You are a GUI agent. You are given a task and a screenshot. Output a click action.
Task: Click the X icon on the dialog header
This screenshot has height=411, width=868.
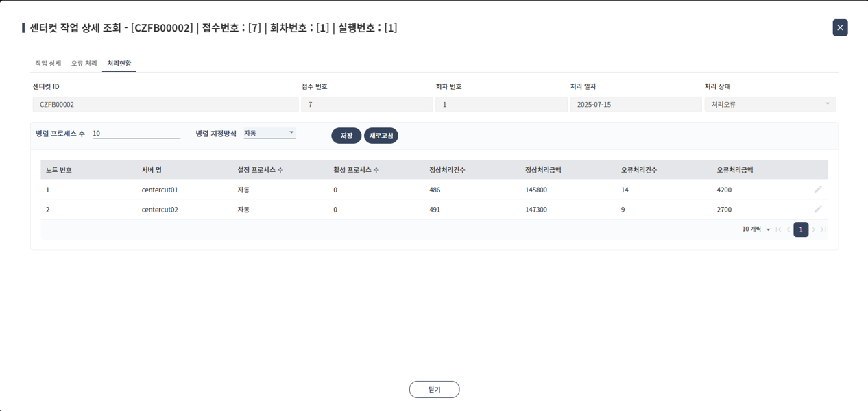(x=840, y=27)
